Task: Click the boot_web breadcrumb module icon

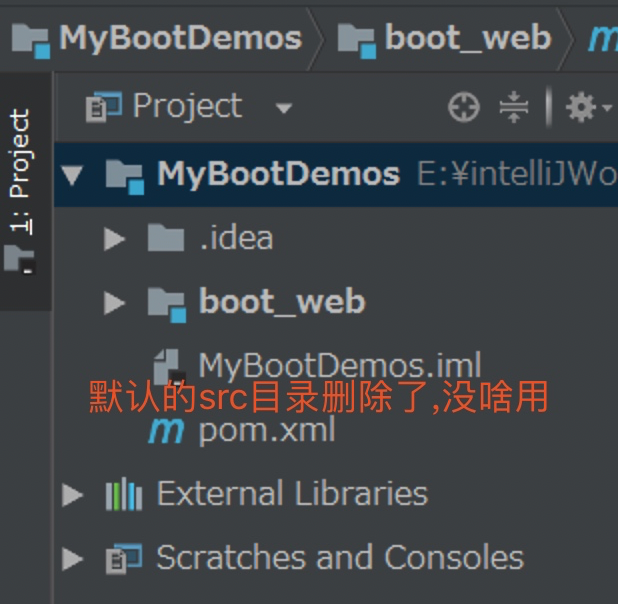Action: (x=357, y=41)
